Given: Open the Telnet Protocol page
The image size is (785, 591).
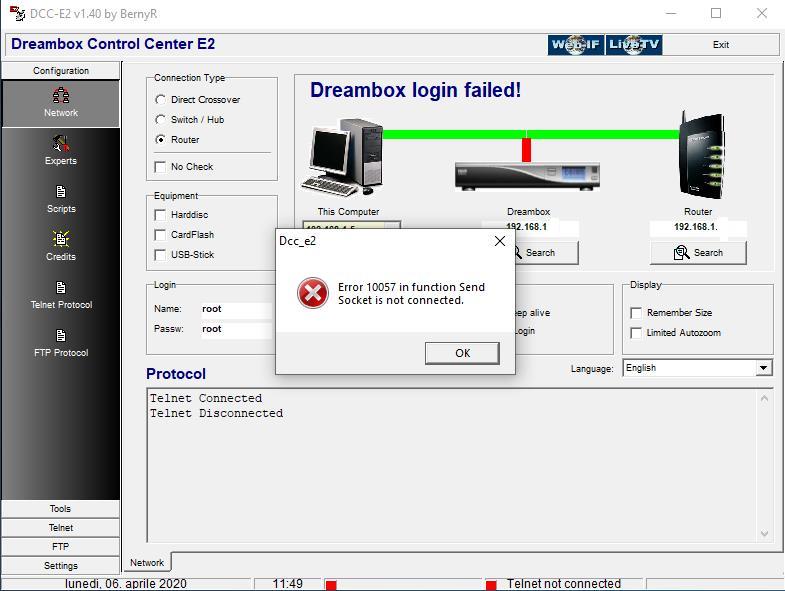Looking at the screenshot, I should pos(61,294).
